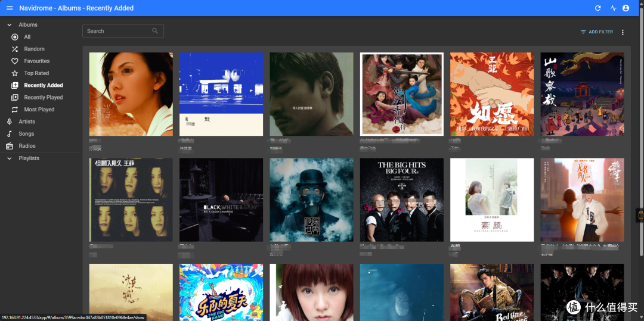Open the activity panel icon

613,8
